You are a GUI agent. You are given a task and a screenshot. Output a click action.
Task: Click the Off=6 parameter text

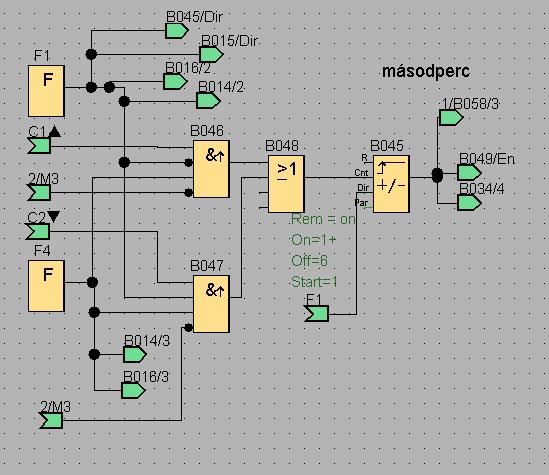(309, 261)
